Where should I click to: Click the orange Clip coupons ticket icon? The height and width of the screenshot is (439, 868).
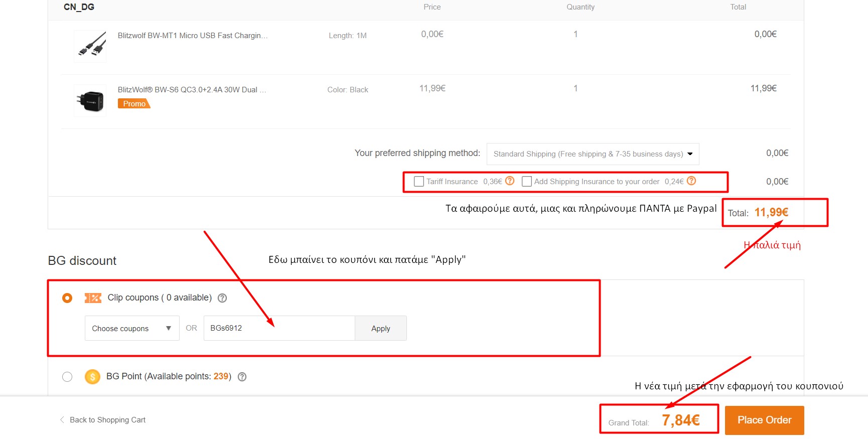[x=93, y=298]
